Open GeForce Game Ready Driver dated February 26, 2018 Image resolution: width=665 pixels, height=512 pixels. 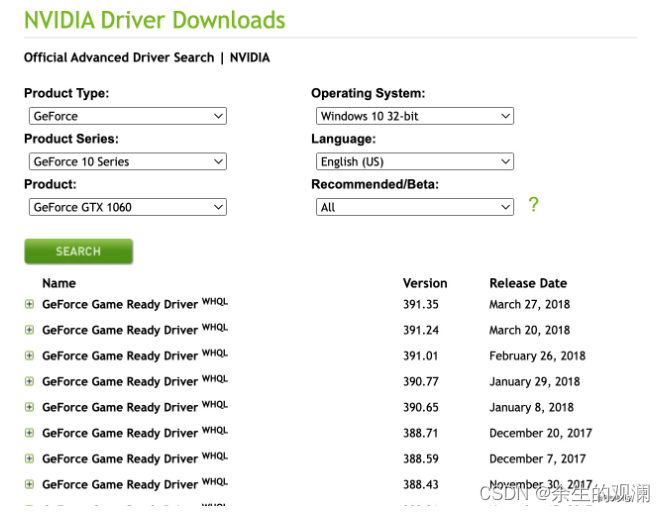click(135, 355)
